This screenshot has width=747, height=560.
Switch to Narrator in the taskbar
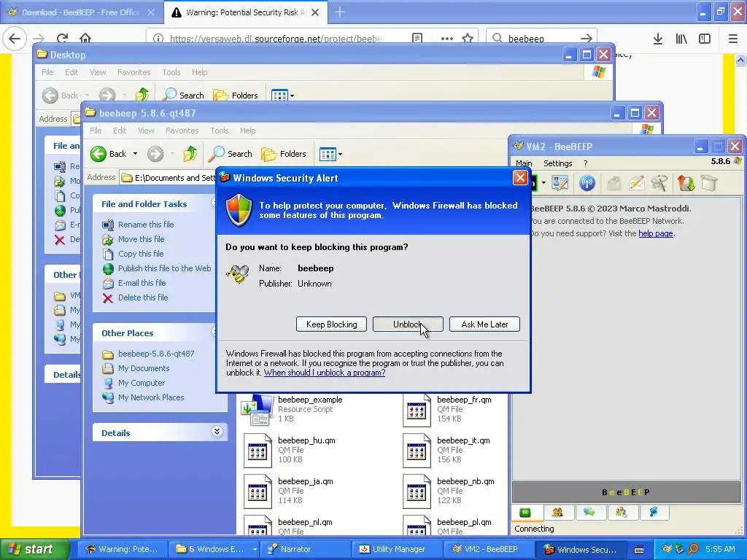(x=305, y=549)
